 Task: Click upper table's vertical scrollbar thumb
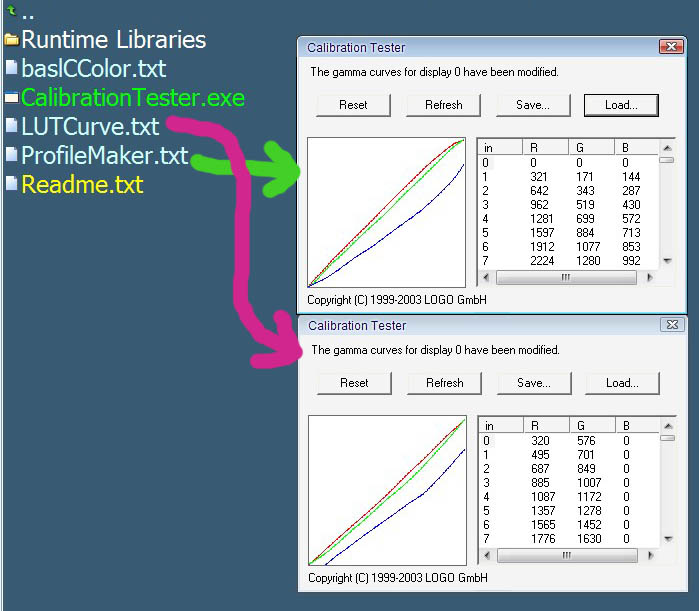pyautogui.click(x=666, y=160)
